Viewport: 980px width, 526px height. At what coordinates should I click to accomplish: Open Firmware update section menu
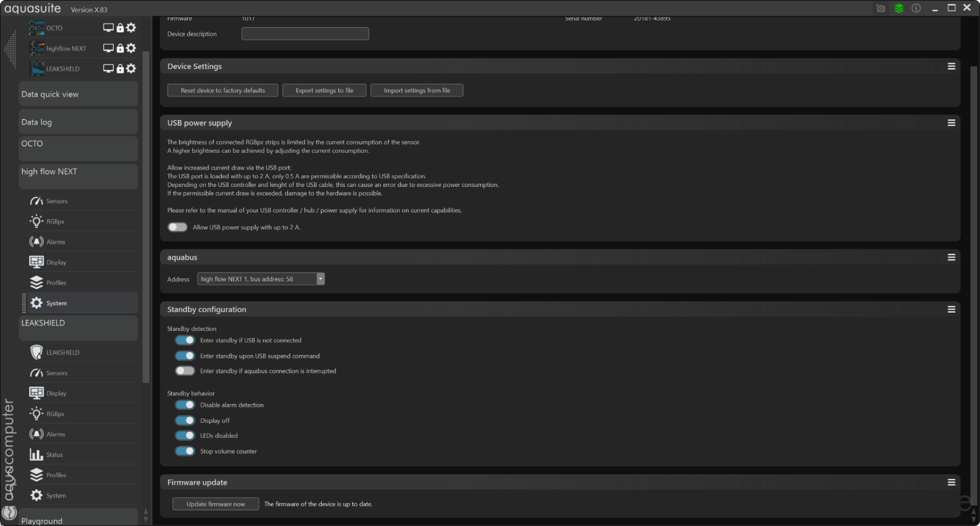tap(951, 482)
